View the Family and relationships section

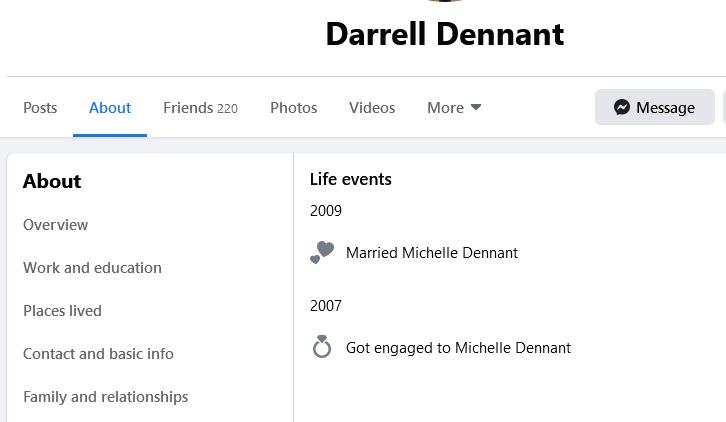click(x=105, y=397)
